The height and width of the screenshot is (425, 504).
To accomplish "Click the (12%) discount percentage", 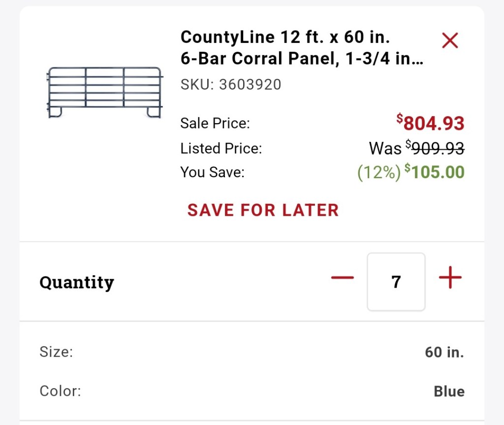I will [x=378, y=172].
